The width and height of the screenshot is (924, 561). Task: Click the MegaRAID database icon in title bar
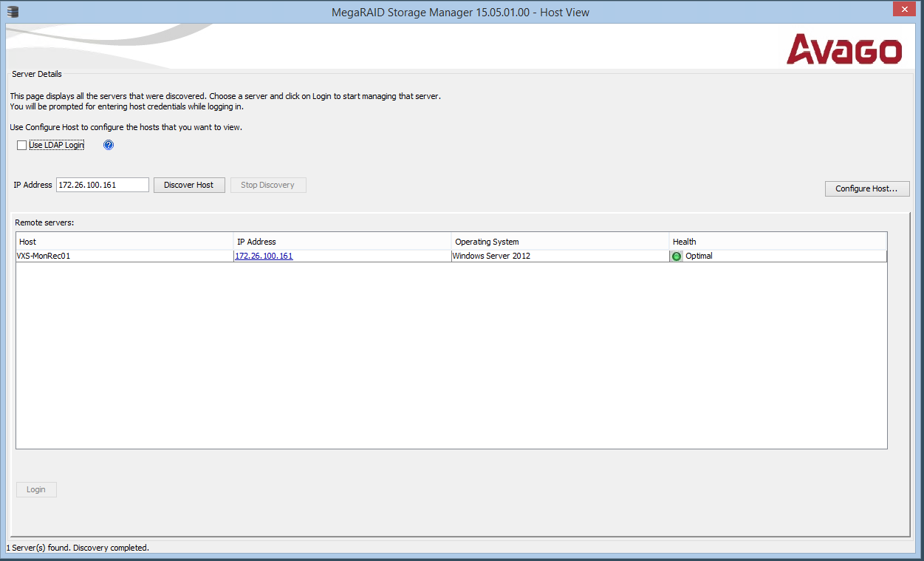[13, 12]
